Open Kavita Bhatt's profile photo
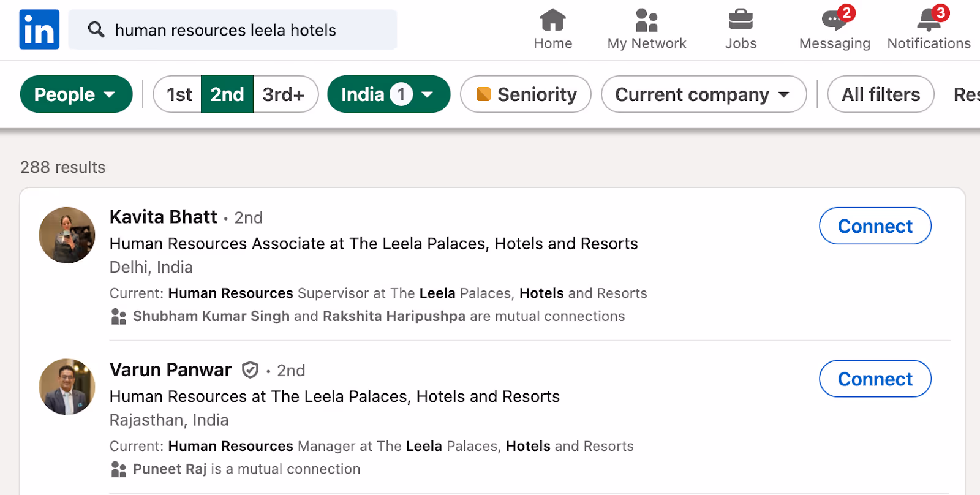 (67, 235)
